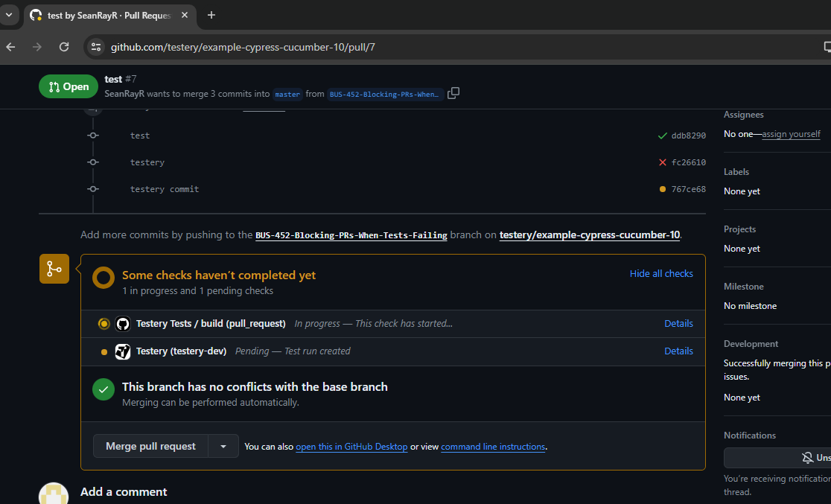Open the Labels sidebar section
The height and width of the screenshot is (504, 831).
[x=736, y=172]
